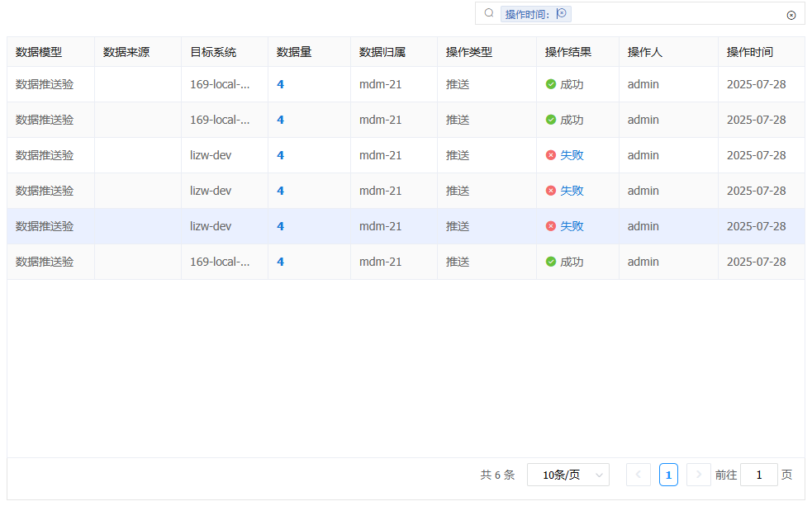Screen dimensions: 812x506
Task: Click the 操作时间 column header
Action: 749,52
